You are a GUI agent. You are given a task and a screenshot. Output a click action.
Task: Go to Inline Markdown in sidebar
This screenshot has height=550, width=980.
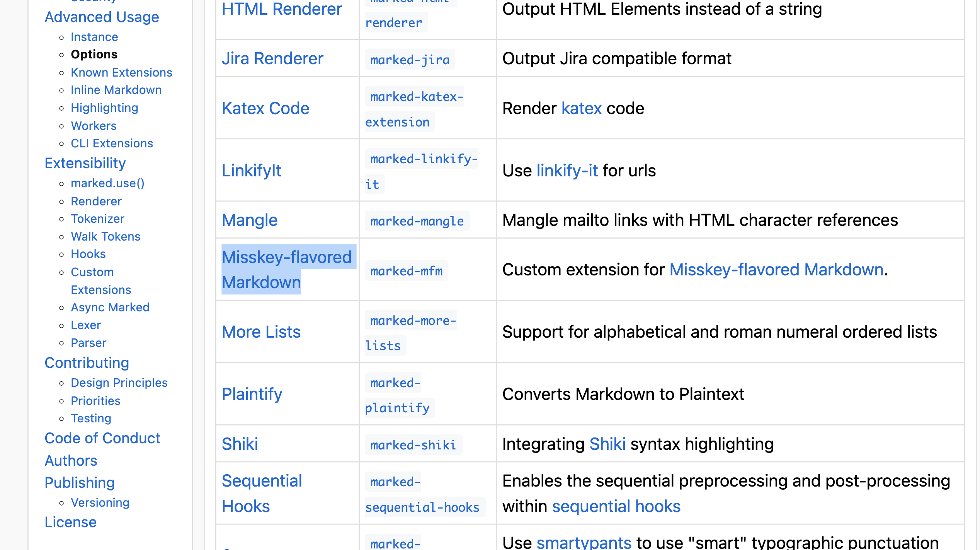click(x=116, y=90)
